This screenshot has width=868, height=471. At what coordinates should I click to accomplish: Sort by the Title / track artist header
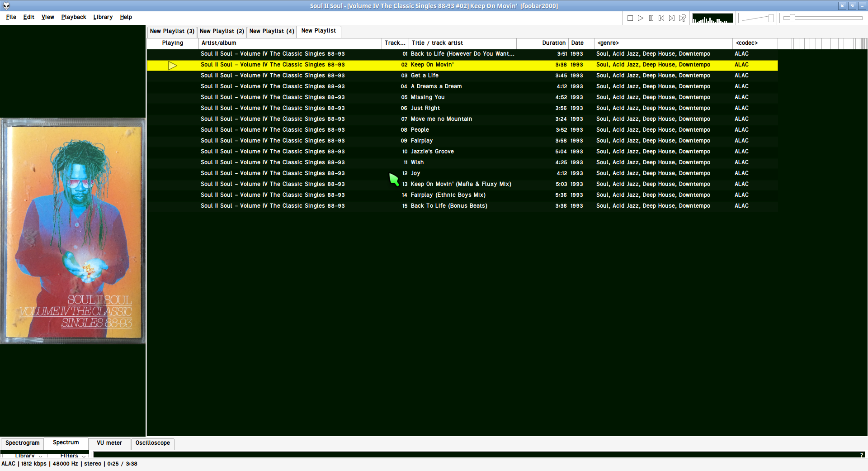pyautogui.click(x=462, y=43)
